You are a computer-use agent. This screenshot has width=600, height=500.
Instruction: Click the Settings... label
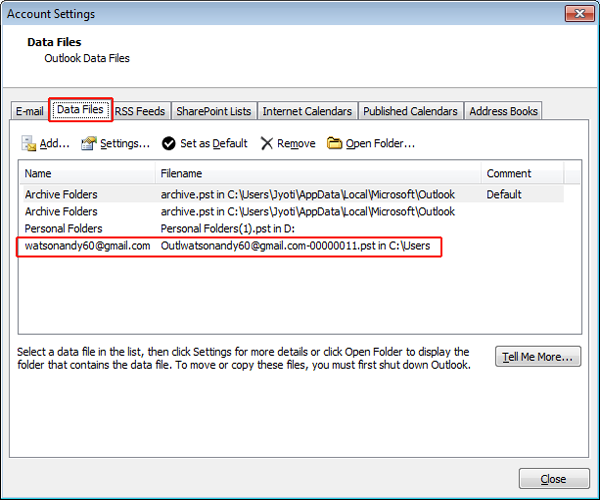click(x=125, y=143)
